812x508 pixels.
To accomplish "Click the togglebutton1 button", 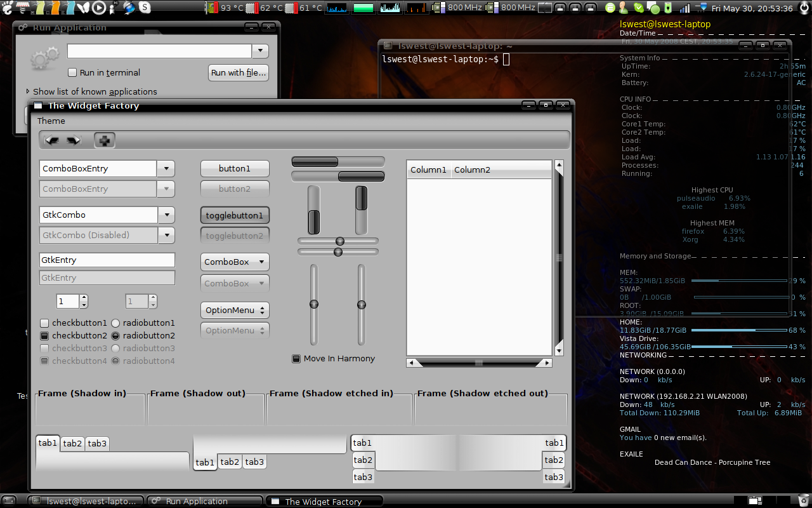I will click(x=235, y=215).
